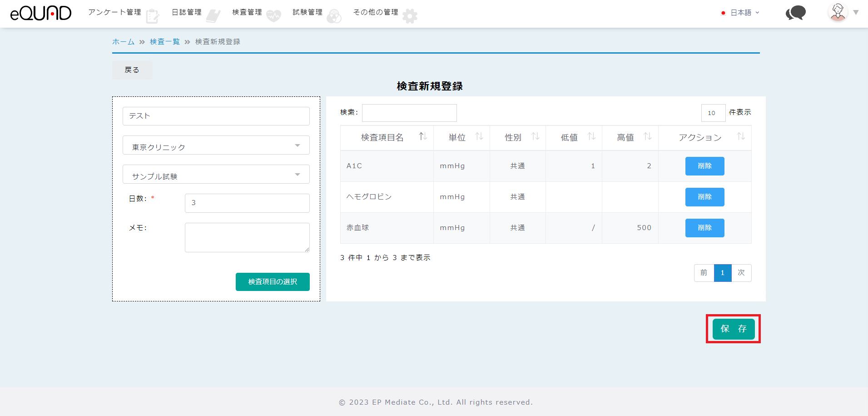Click the eQUAD logo
868x416 pixels.
pos(41,13)
